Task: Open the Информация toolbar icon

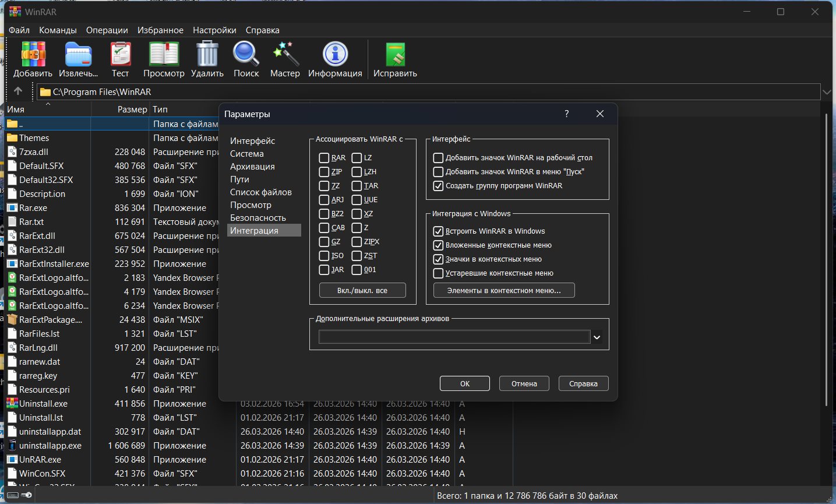Action: point(335,59)
